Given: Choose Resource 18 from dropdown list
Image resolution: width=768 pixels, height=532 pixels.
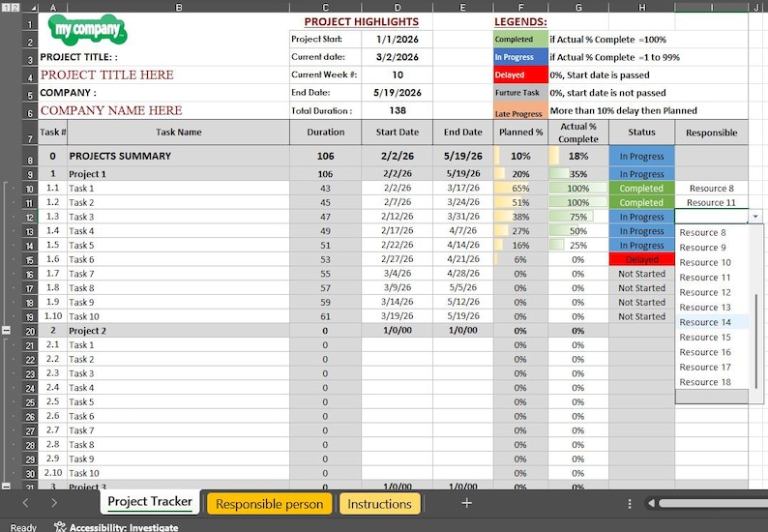Looking at the screenshot, I should [711, 382].
